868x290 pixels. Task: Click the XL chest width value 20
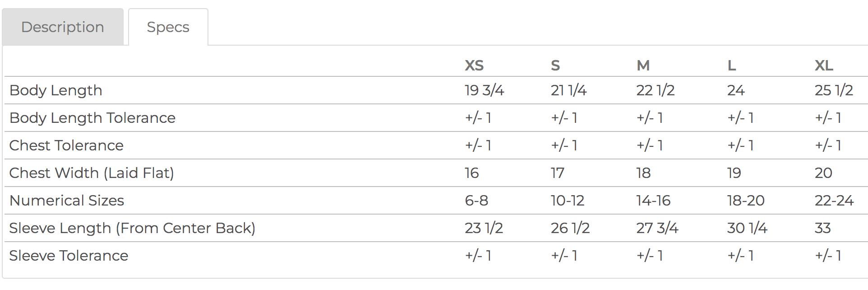pyautogui.click(x=823, y=173)
